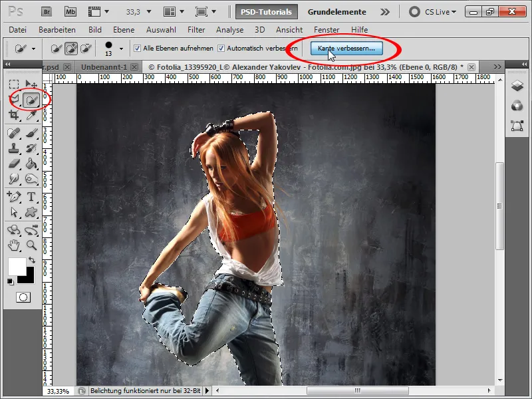Toggle 'Alle Ebenen aufnehmen' checkbox
532x399 pixels.
[137, 48]
